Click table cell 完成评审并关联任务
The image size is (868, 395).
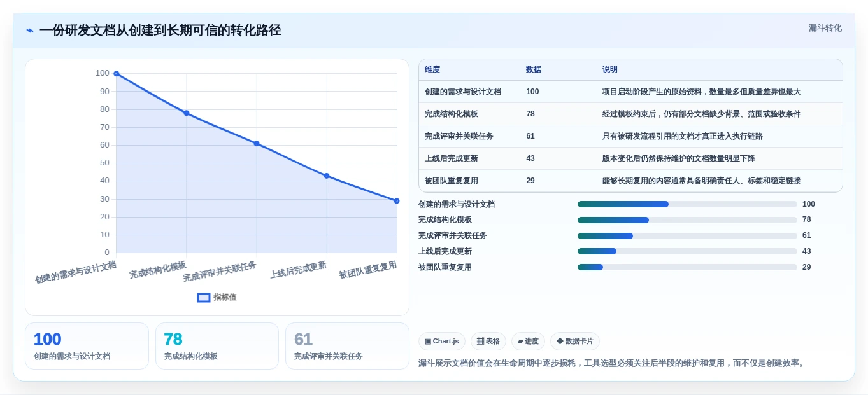[459, 136]
